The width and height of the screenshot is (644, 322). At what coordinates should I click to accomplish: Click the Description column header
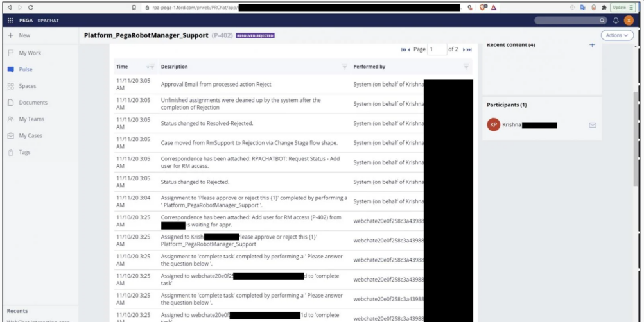pyautogui.click(x=174, y=67)
